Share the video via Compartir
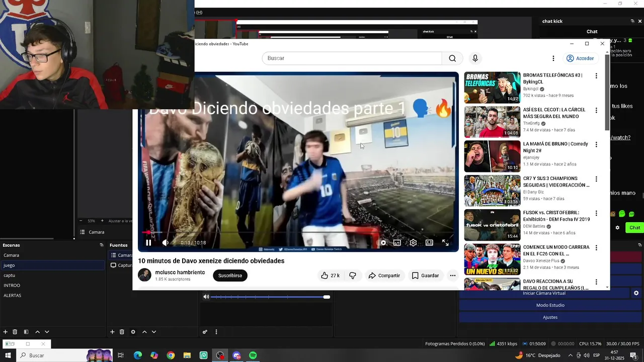 tap(384, 276)
